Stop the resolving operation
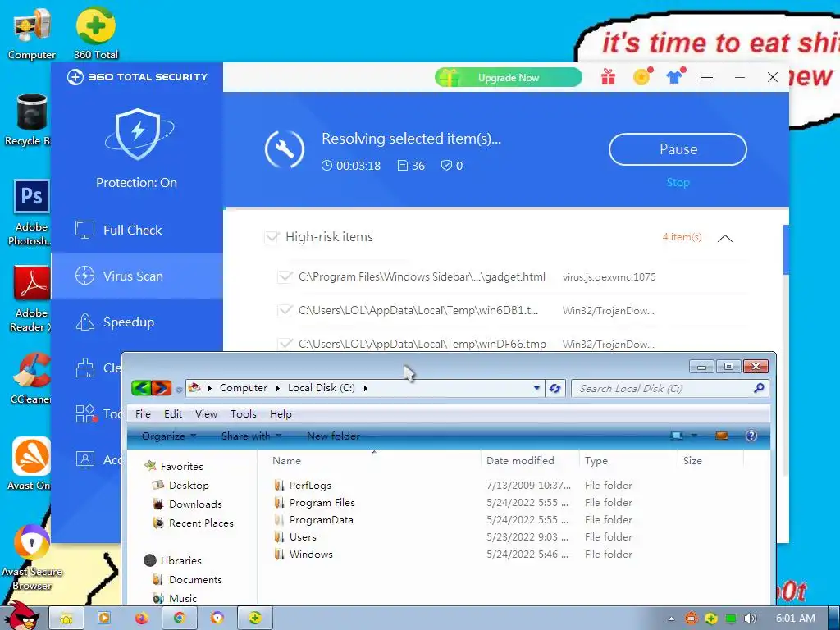This screenshot has height=630, width=840. point(678,183)
